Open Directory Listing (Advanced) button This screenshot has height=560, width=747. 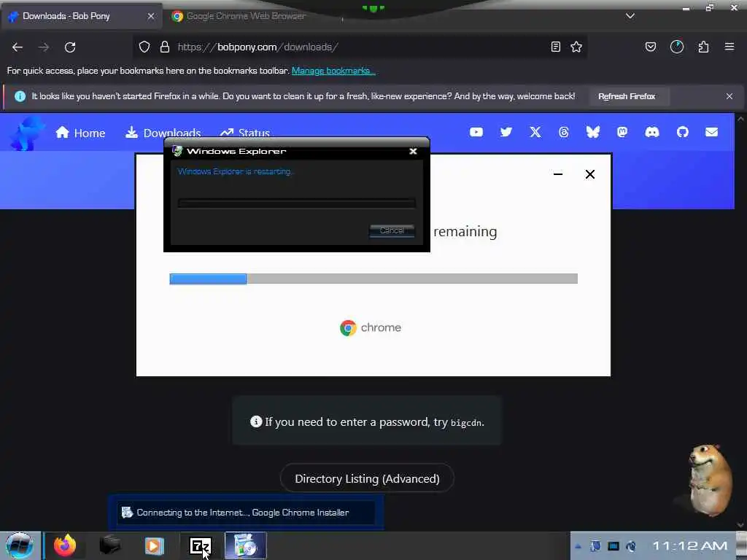pos(367,478)
